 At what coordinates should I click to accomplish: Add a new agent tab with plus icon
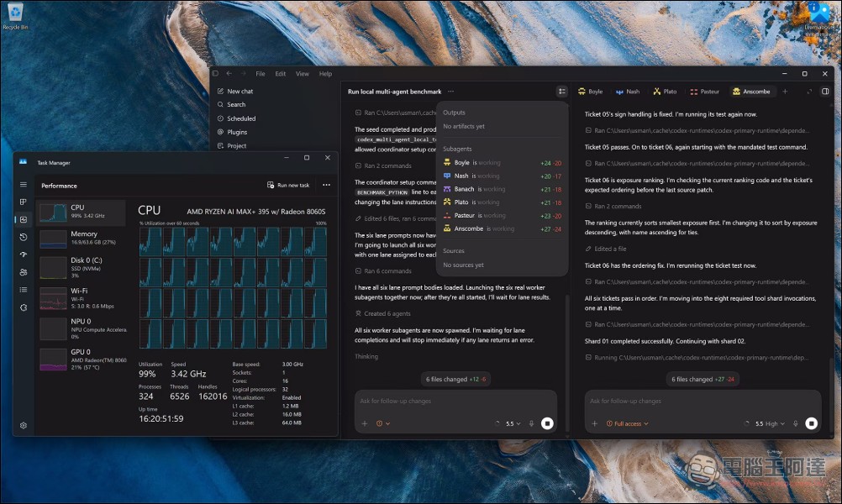coord(785,92)
